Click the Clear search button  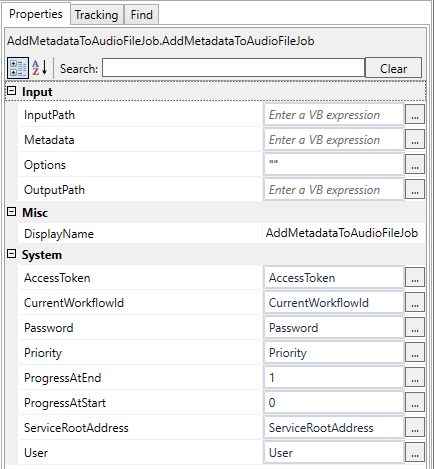tap(393, 68)
